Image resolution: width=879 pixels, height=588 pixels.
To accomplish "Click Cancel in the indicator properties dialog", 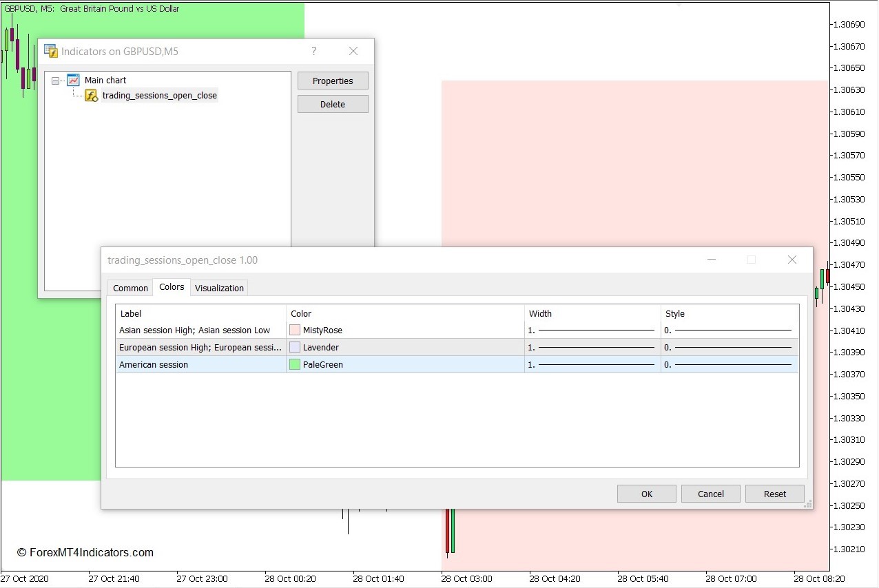I will pos(711,494).
